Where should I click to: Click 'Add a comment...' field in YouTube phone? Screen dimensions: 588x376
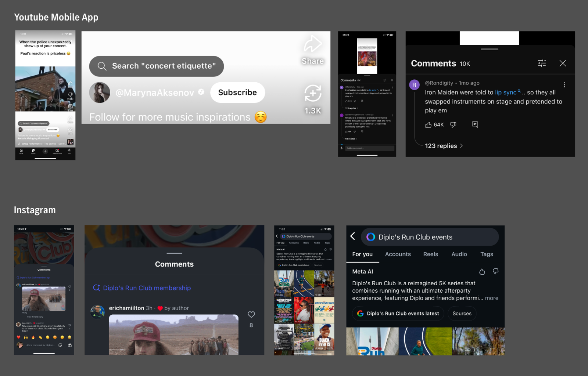tap(369, 148)
